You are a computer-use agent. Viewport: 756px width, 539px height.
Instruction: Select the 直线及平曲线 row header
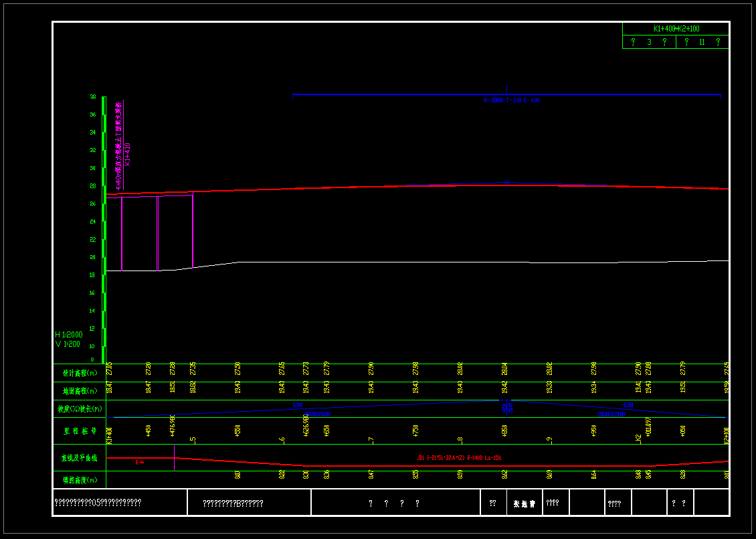click(x=79, y=458)
